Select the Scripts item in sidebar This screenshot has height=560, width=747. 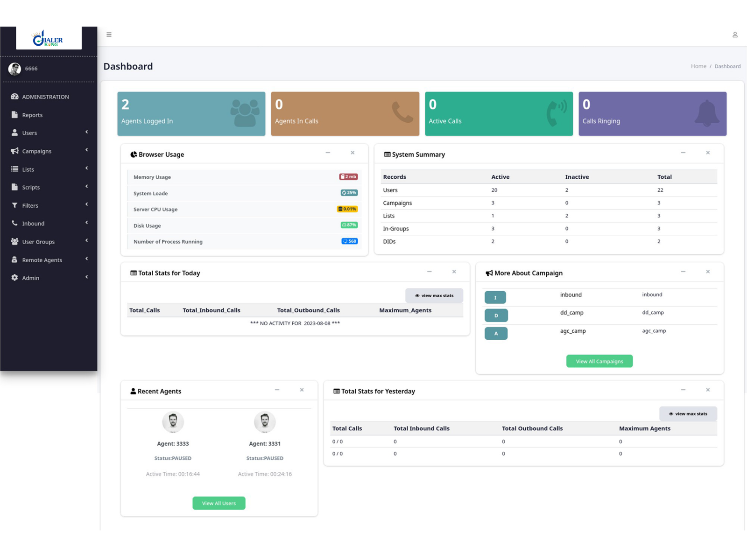30,187
